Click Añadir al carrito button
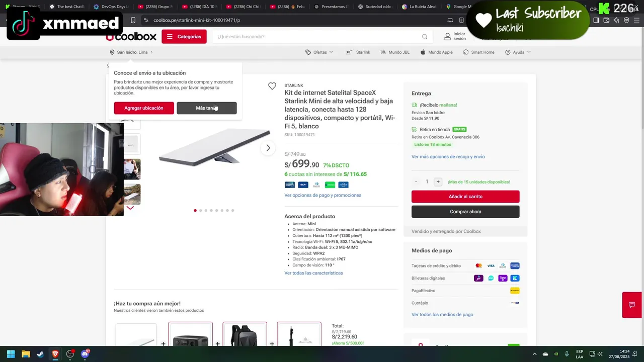The image size is (644, 362). click(465, 197)
